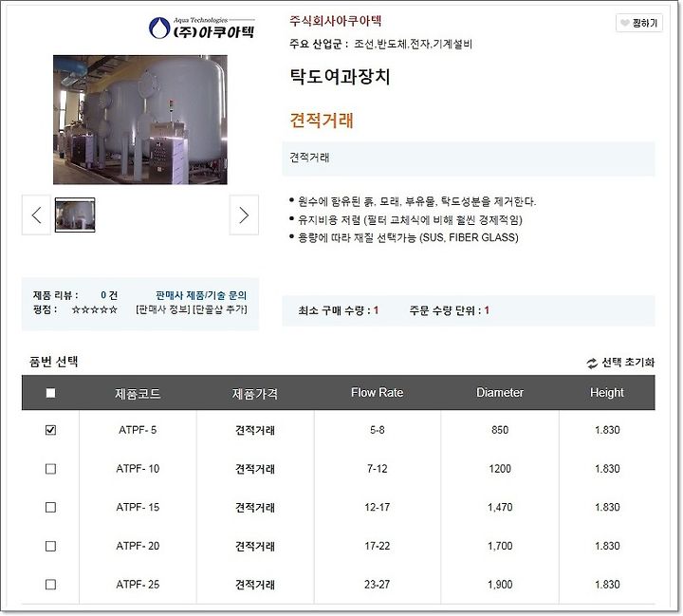The width and height of the screenshot is (683, 616).
Task: Check the ATPF- 15 row checkbox
Action: click(50, 508)
